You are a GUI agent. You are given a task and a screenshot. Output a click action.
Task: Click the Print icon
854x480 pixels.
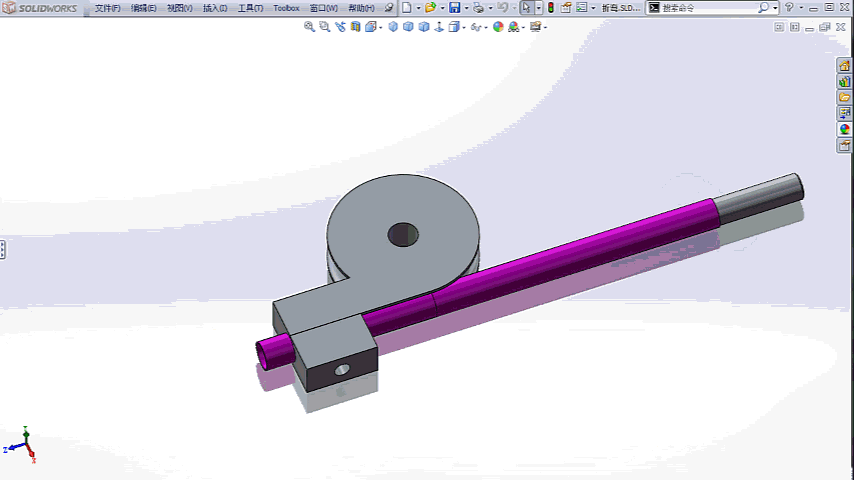(478, 8)
